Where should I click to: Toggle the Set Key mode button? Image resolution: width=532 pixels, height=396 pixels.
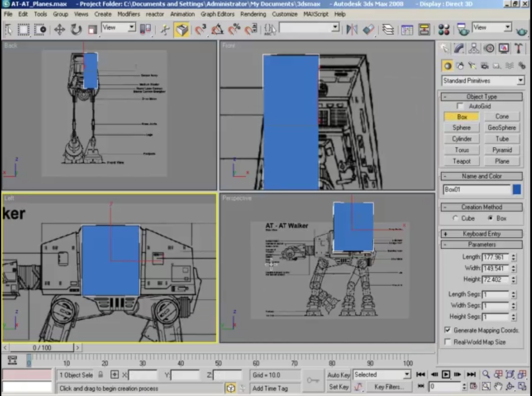tap(339, 387)
